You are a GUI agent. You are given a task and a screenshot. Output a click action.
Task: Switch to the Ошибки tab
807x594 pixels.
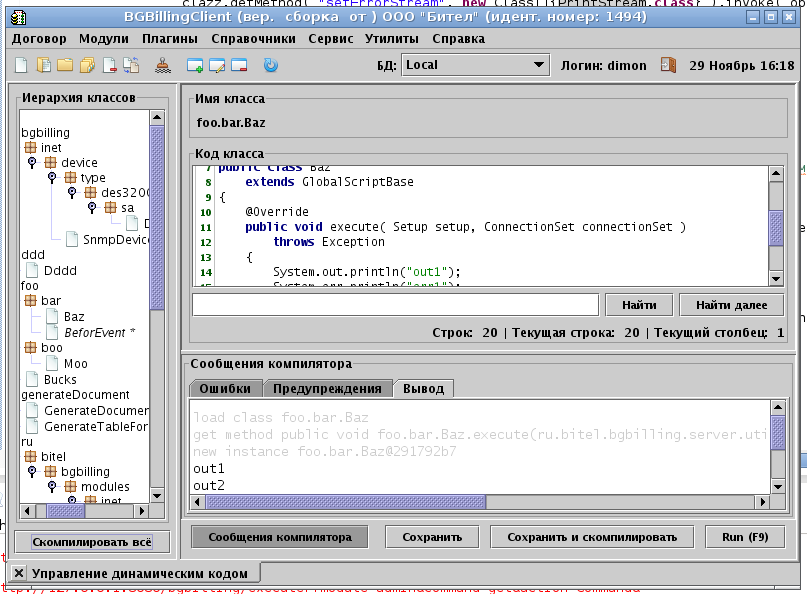pos(225,388)
